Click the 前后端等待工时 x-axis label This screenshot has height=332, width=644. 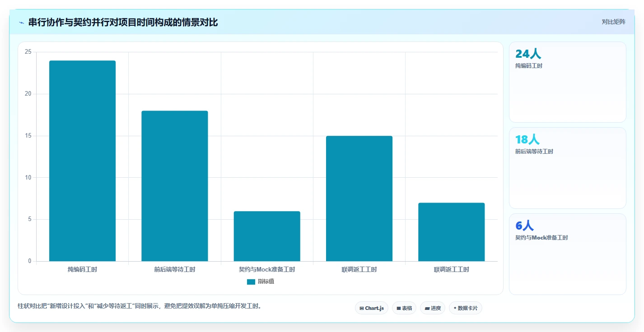175,270
